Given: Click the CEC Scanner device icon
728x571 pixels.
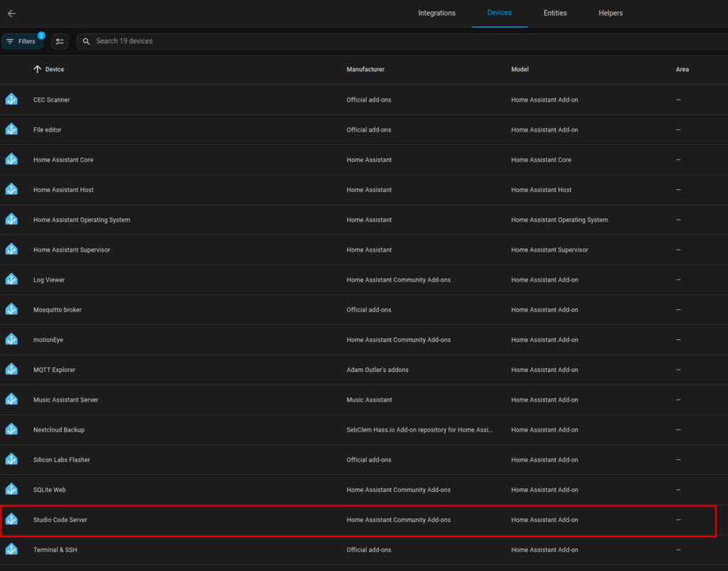Looking at the screenshot, I should tap(11, 100).
